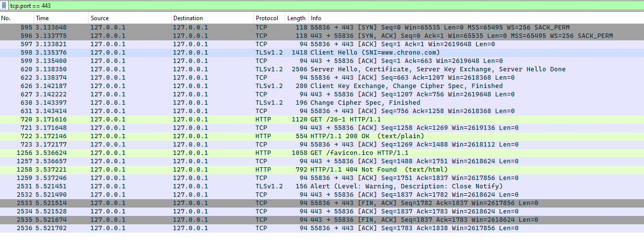
Task: Select packet 2534 ACK row
Action: pyautogui.click(x=322, y=211)
